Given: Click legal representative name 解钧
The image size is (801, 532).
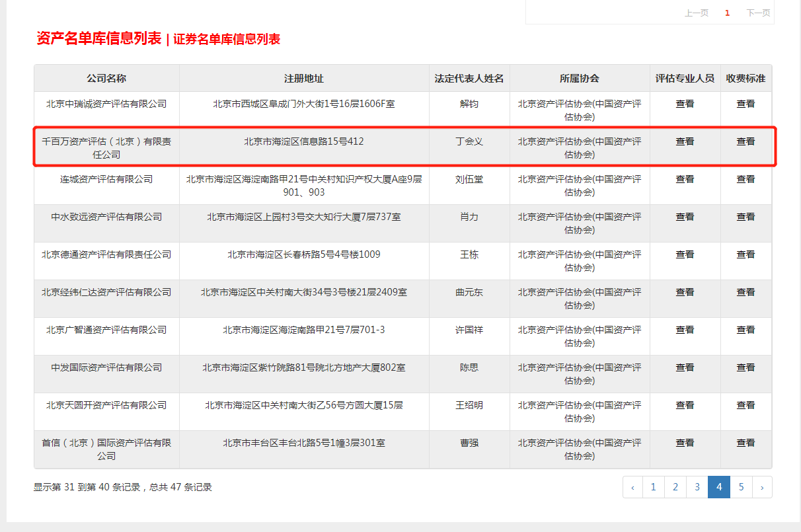Looking at the screenshot, I should point(469,104).
